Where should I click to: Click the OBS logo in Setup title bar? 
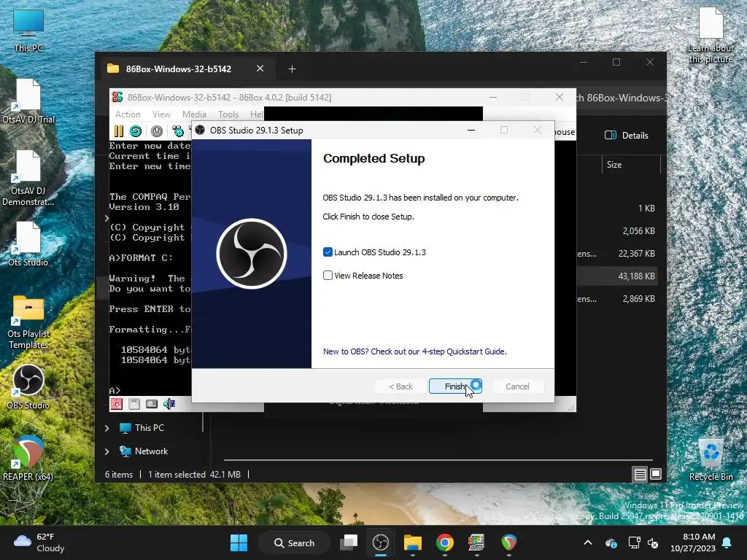click(200, 130)
